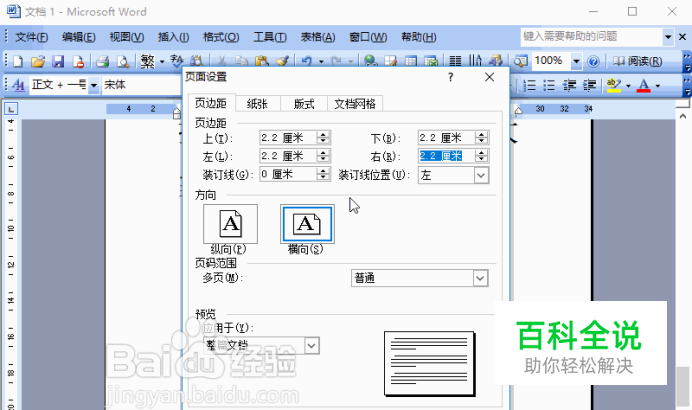Select portrait 纵向 orientation
This screenshot has height=410, width=692.
[x=230, y=224]
